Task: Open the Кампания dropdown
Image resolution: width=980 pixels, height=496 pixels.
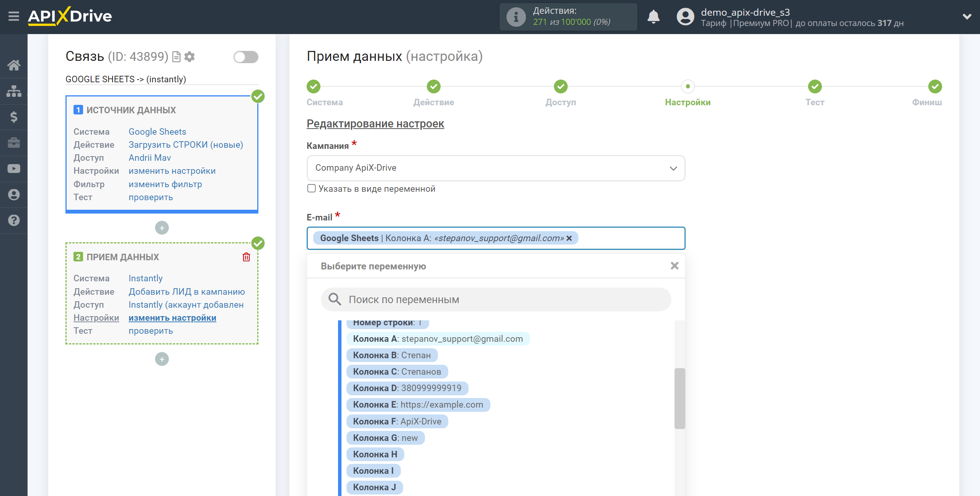Action: [x=496, y=168]
